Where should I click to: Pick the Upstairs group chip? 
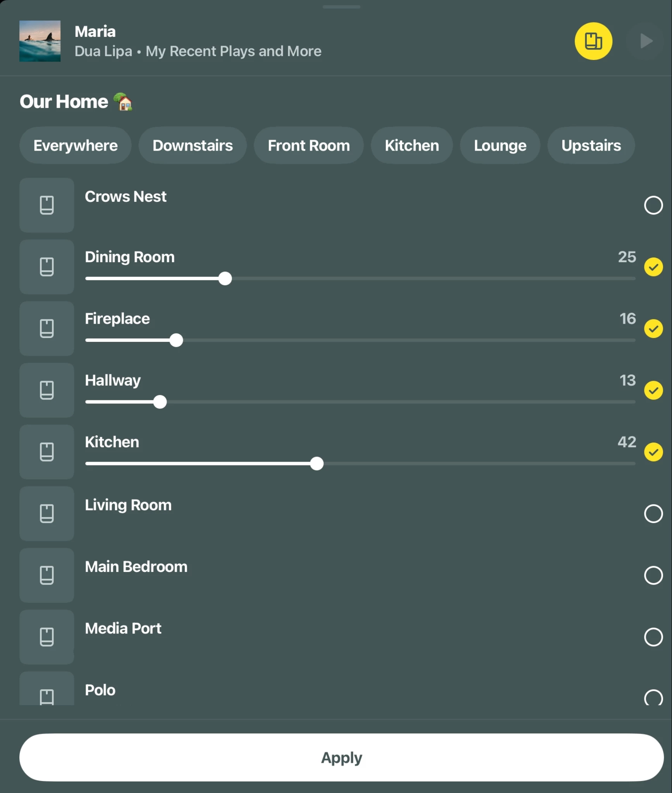(x=591, y=146)
